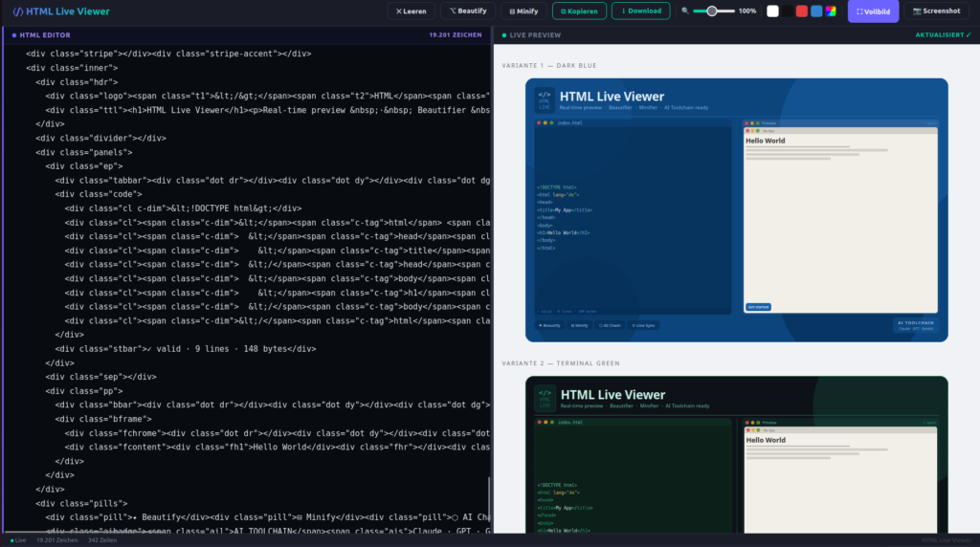Click the Dark Blue variant preview card
This screenshot has height=547, width=980.
(x=736, y=209)
